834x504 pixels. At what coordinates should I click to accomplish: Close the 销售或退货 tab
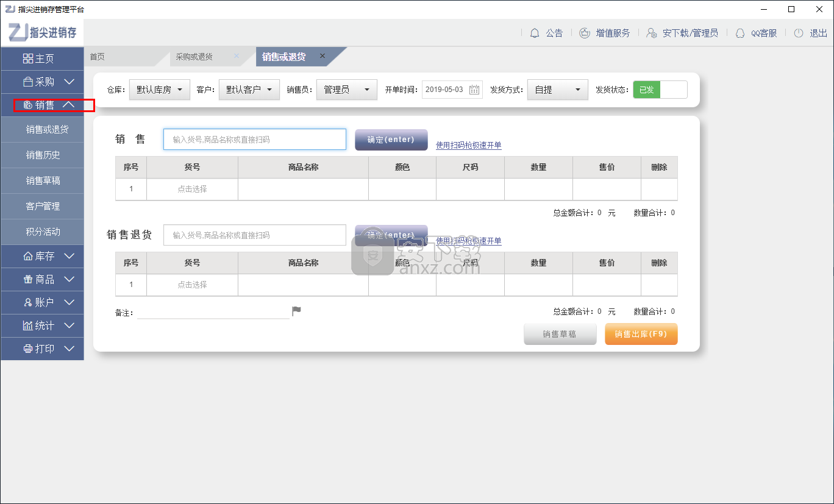point(323,56)
